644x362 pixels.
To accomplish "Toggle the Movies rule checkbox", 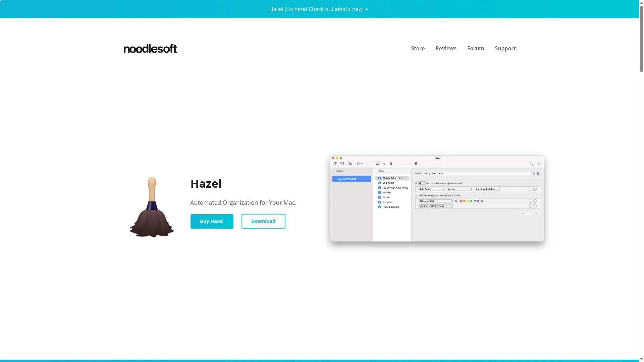I will coord(380,192).
